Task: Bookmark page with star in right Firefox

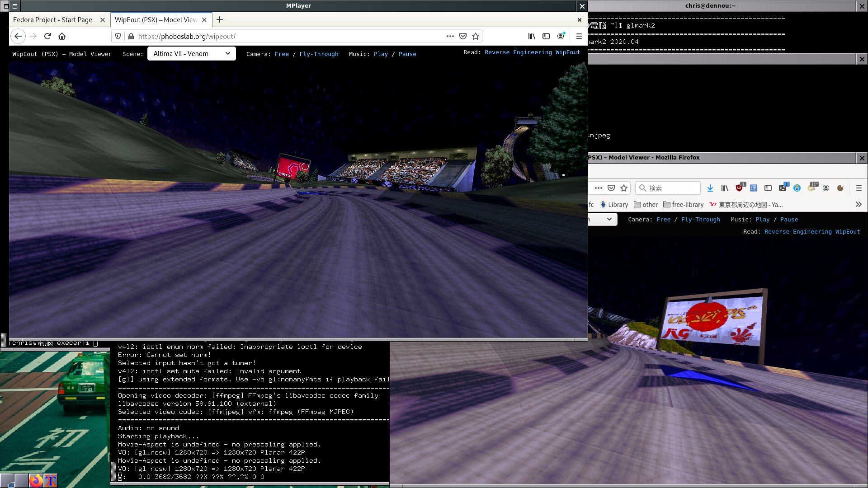Action: [x=624, y=188]
